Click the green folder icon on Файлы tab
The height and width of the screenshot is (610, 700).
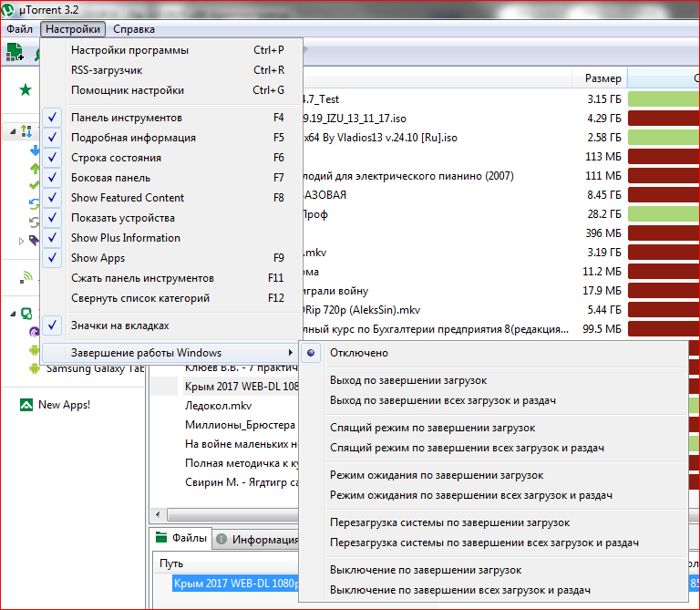[161, 538]
